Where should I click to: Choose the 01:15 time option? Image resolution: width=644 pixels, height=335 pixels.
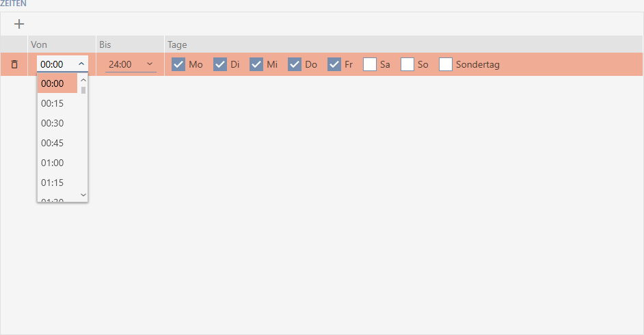point(52,183)
